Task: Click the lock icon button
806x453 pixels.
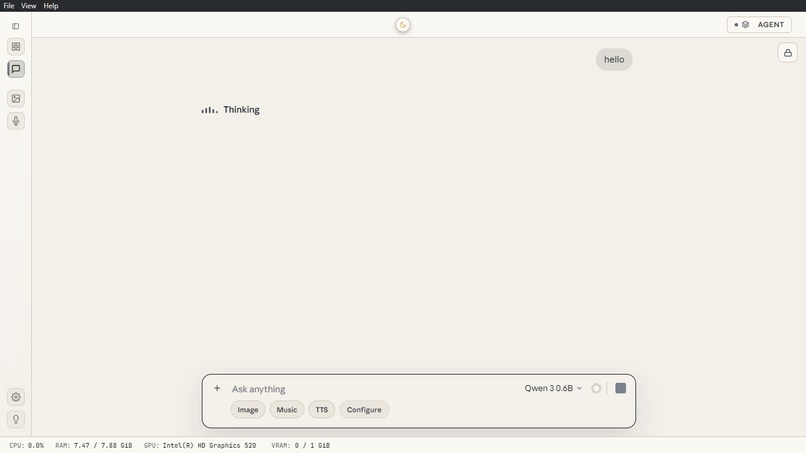Action: coord(787,53)
